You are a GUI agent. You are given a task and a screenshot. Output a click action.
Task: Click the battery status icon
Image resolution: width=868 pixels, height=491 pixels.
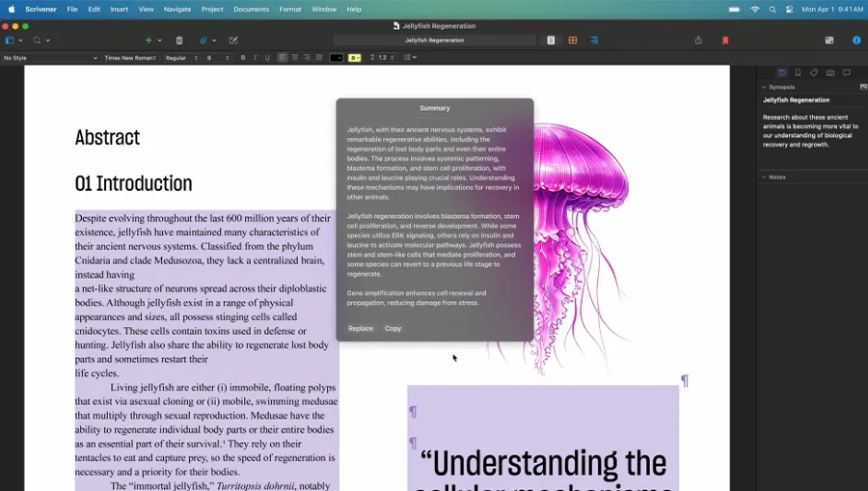(735, 10)
